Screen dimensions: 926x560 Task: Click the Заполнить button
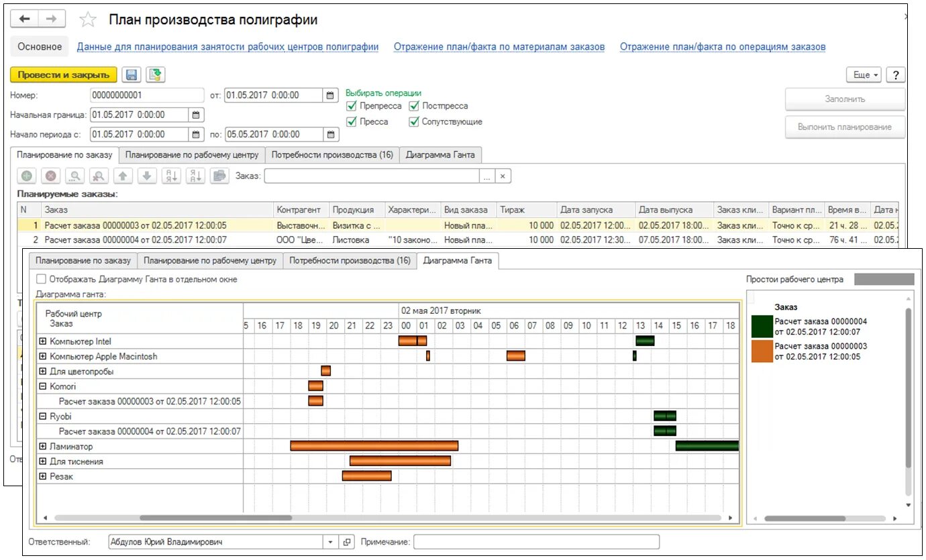point(845,99)
